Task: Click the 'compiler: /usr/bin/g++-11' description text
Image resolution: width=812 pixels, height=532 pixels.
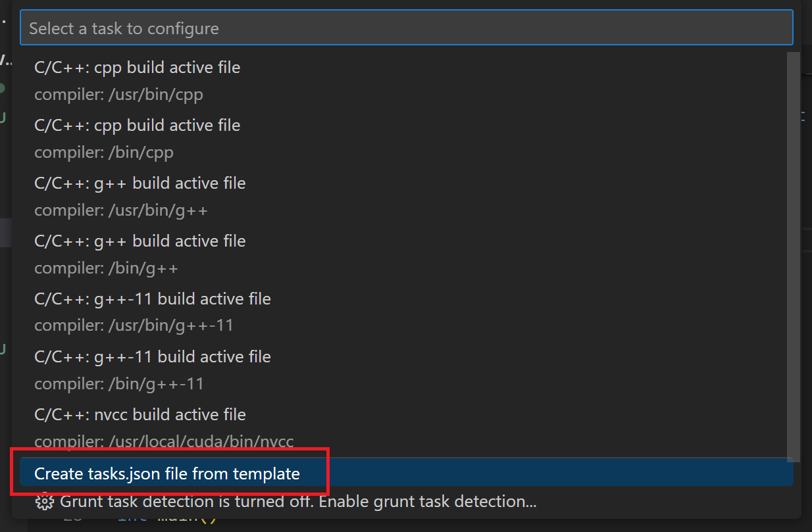Action: pos(134,326)
